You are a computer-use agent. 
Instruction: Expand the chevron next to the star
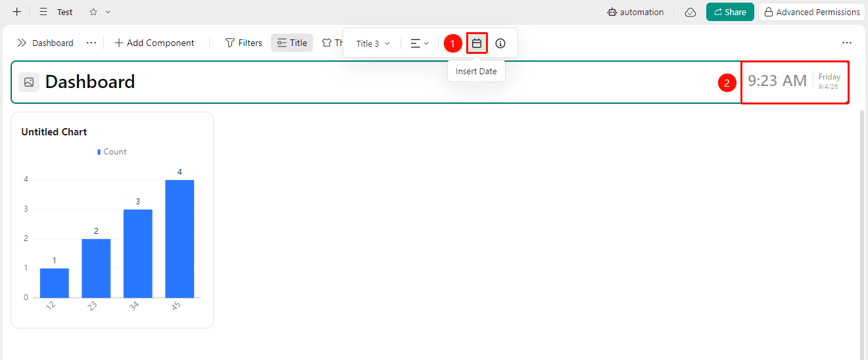[x=108, y=12]
